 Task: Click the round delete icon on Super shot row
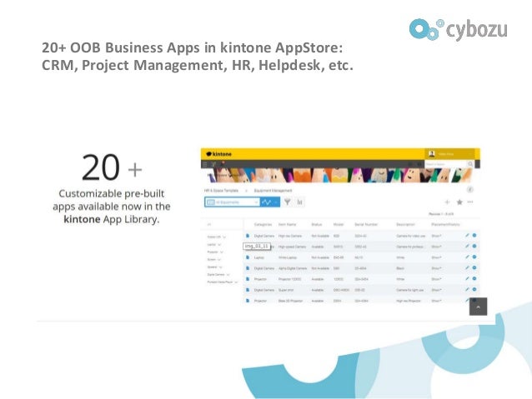point(474,290)
